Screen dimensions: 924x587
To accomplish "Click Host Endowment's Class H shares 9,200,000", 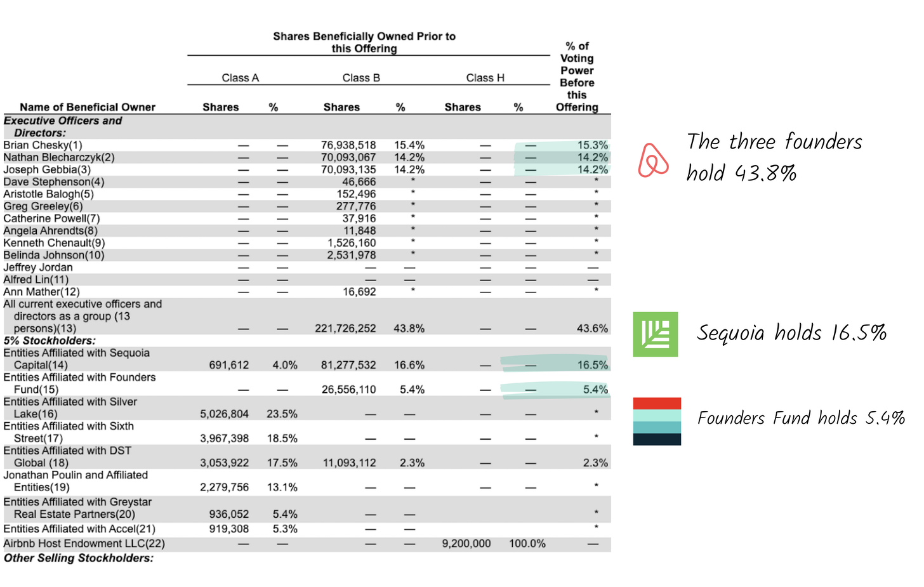I will click(x=466, y=544).
